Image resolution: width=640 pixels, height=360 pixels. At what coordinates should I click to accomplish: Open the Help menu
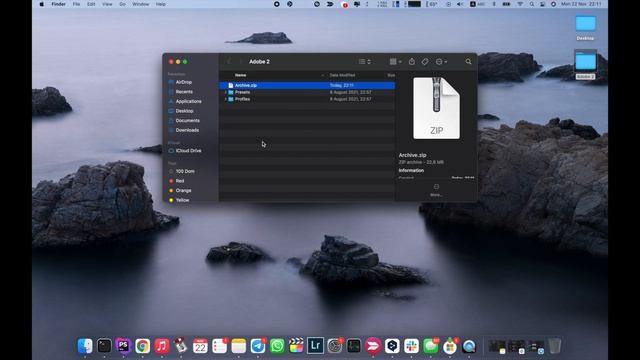tap(161, 4)
